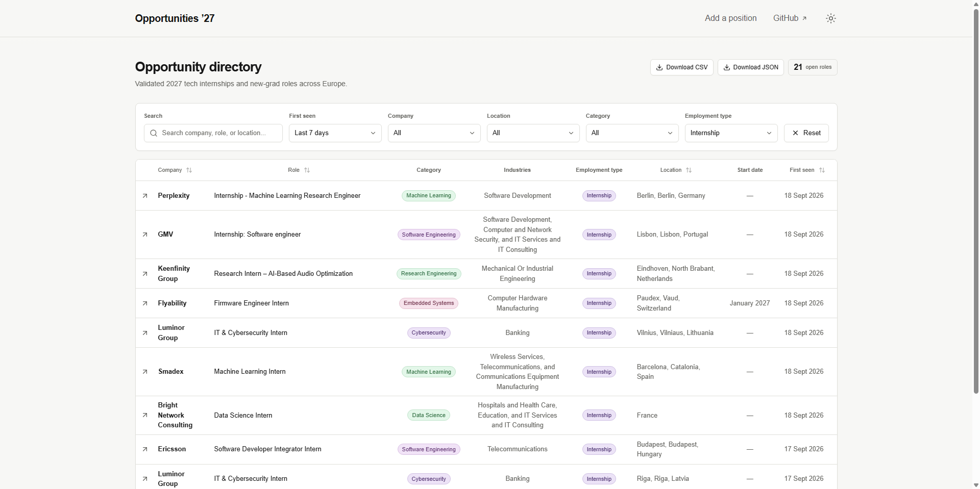Click the Internship badge in Flyability row

pos(599,303)
